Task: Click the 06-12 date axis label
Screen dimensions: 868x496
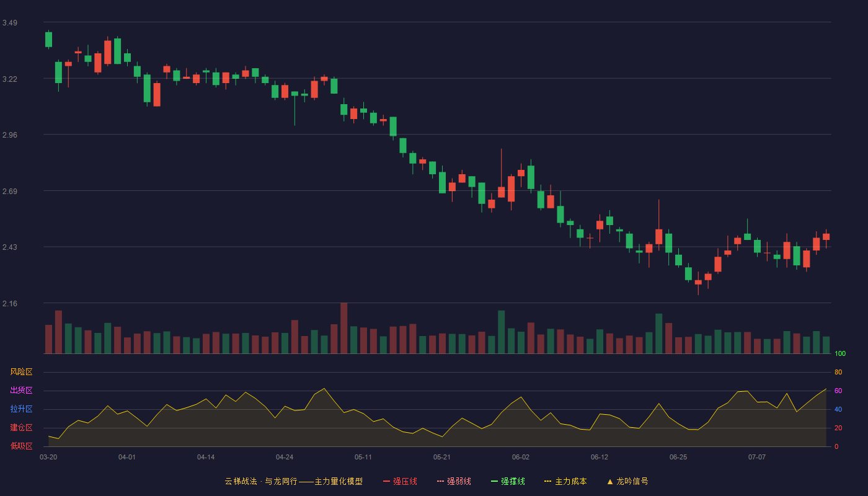Action: pos(600,457)
